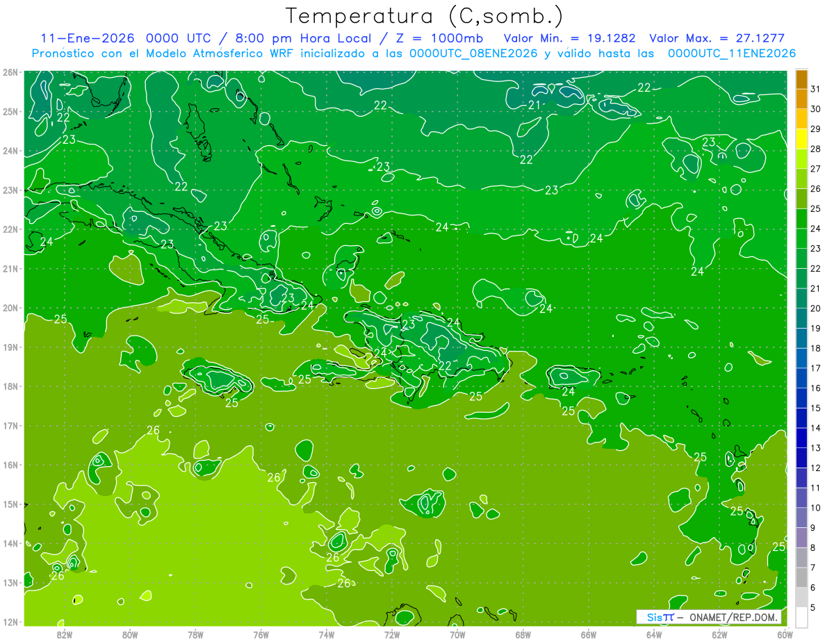Click the 'ONAMET/REP.DOM.' credit label

(x=733, y=617)
